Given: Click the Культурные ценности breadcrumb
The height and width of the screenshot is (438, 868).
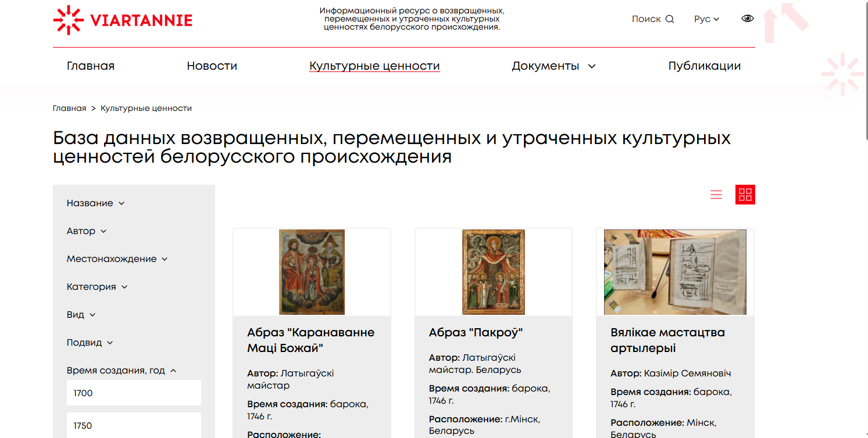Looking at the screenshot, I should (x=146, y=108).
